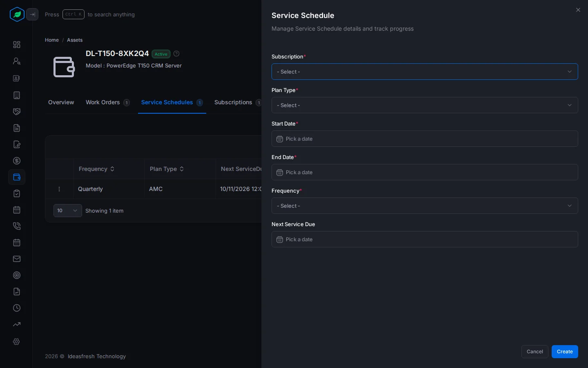
Task: Switch to the Subscriptions tab
Action: point(238,102)
